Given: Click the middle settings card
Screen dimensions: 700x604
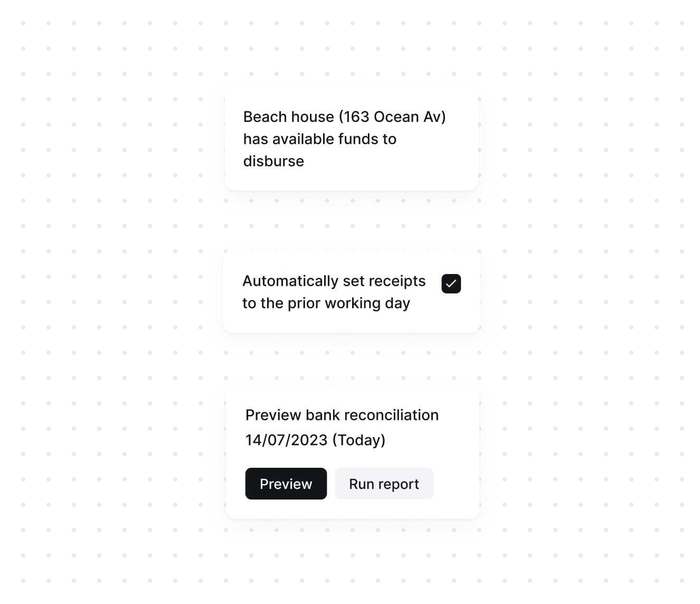Looking at the screenshot, I should [352, 291].
